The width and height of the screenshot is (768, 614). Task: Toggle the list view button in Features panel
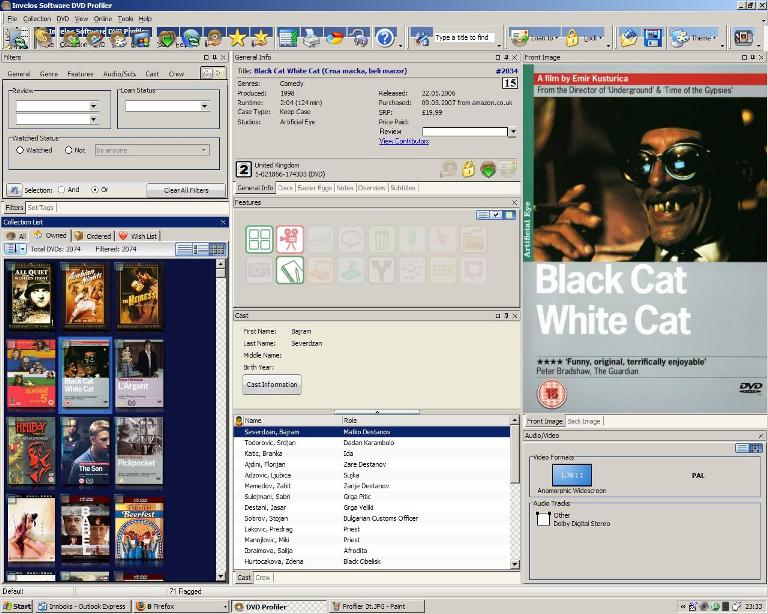(x=483, y=215)
